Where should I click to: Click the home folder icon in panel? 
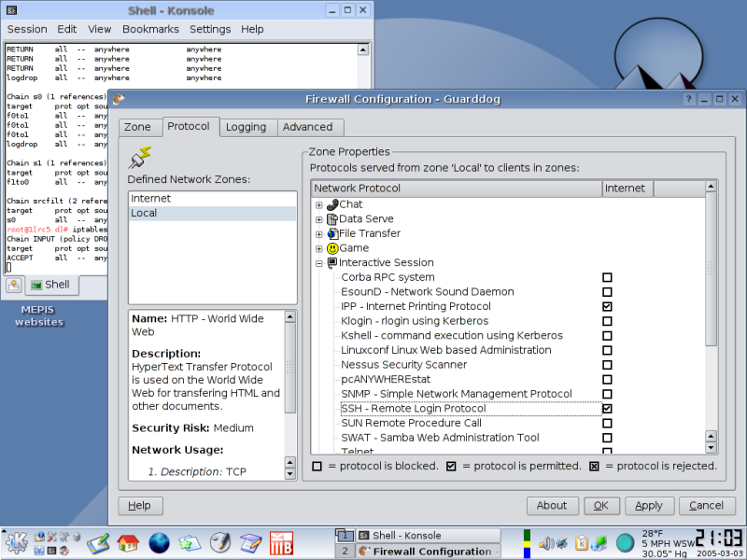click(x=128, y=542)
